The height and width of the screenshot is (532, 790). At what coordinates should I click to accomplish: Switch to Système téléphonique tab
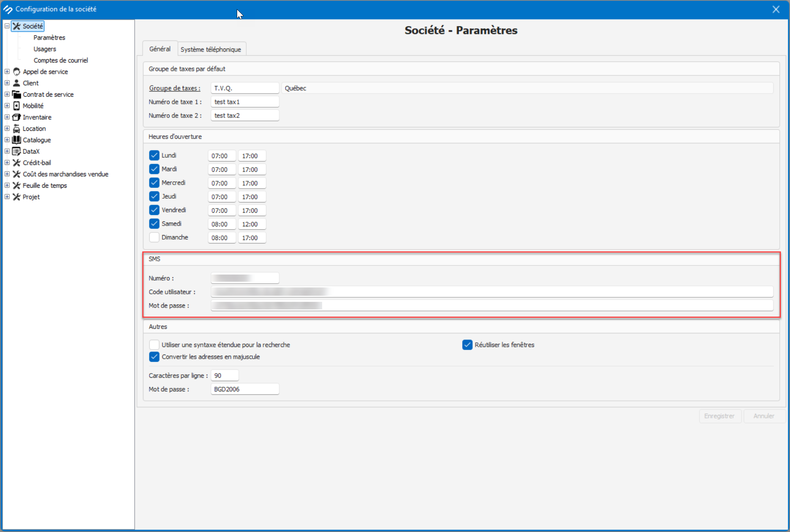211,49
